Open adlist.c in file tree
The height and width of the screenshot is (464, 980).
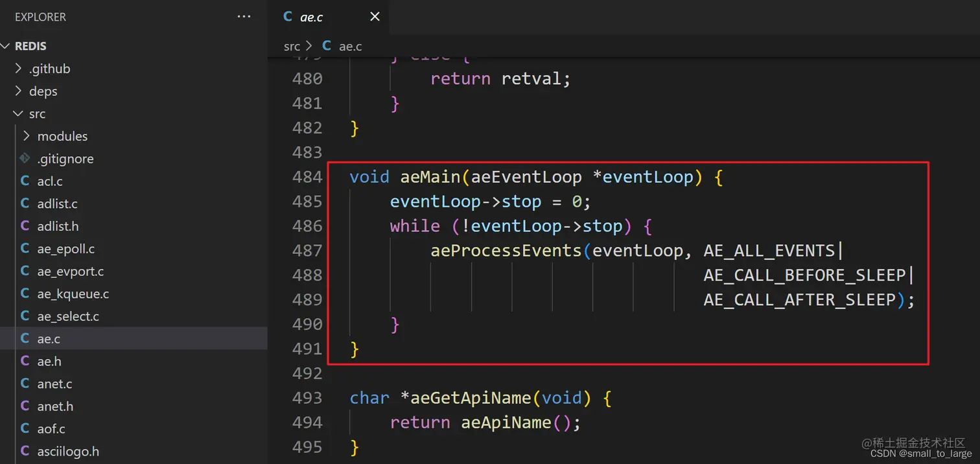134,203
